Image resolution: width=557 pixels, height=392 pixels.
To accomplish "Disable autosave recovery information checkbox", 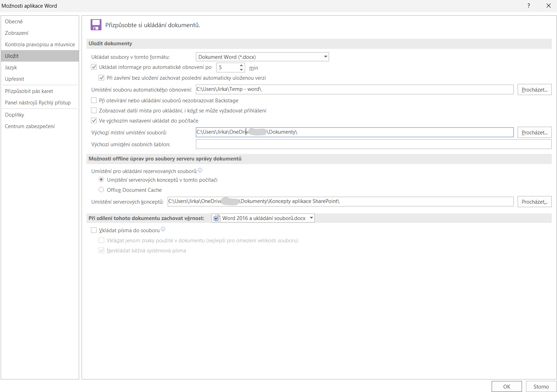I will 94,67.
